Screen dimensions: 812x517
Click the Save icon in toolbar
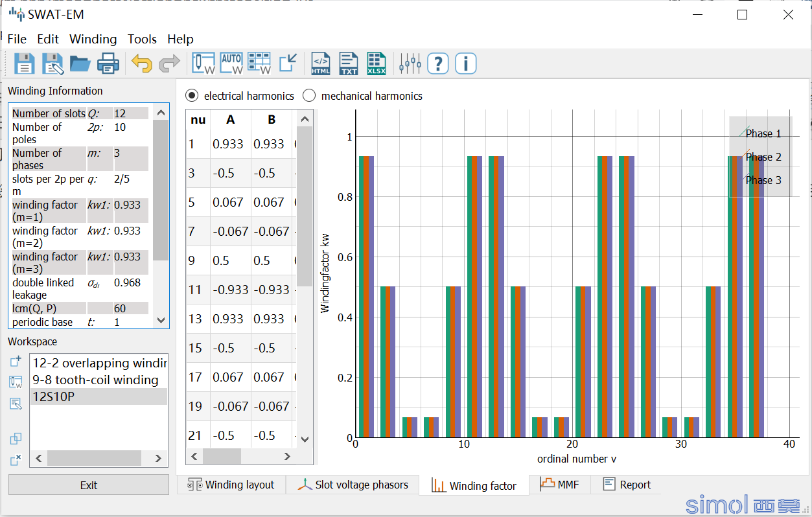pyautogui.click(x=24, y=63)
